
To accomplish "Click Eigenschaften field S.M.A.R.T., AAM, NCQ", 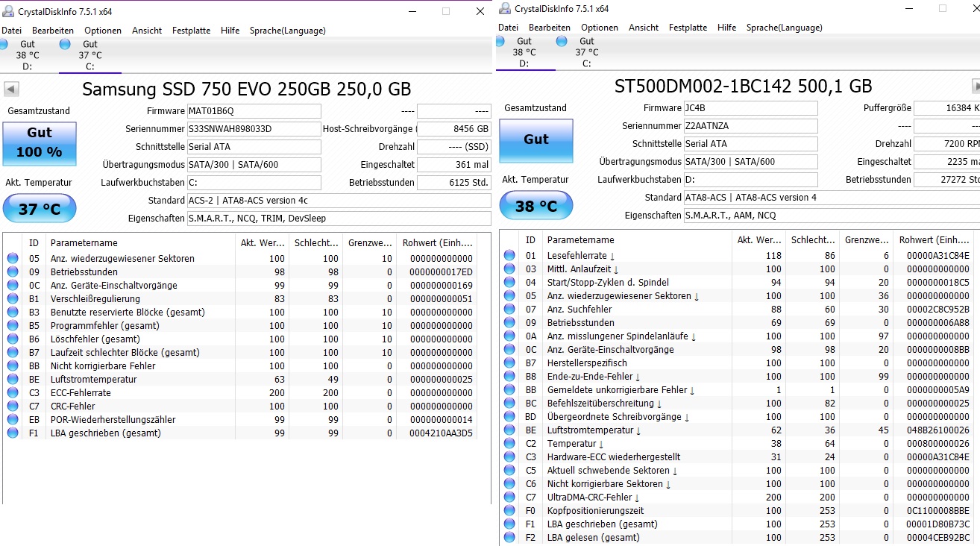I will click(x=832, y=216).
